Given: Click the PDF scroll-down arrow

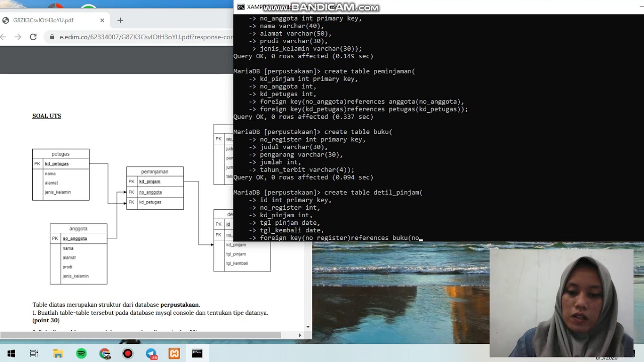Looking at the screenshot, I should [308, 327].
